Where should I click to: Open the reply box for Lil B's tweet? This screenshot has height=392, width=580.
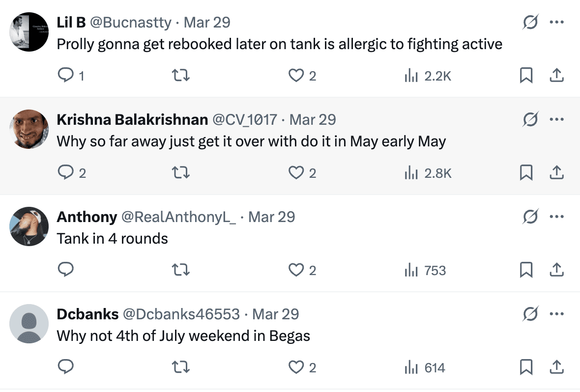(x=66, y=75)
